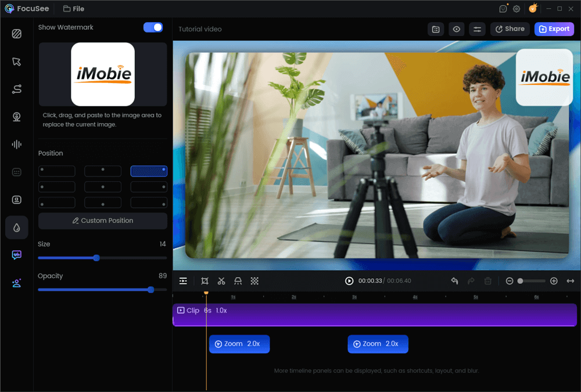The height and width of the screenshot is (392, 581).
Task: Open the layout switcher next to the eye icon
Action: pos(436,29)
